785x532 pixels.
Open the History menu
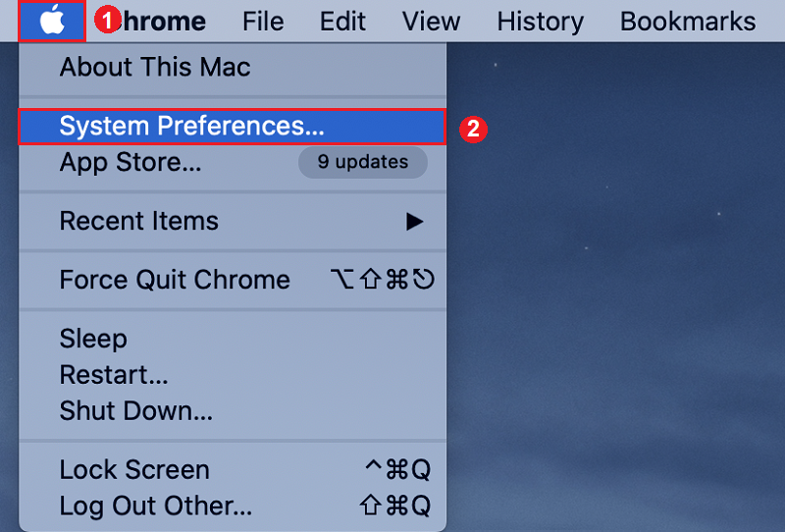(541, 21)
